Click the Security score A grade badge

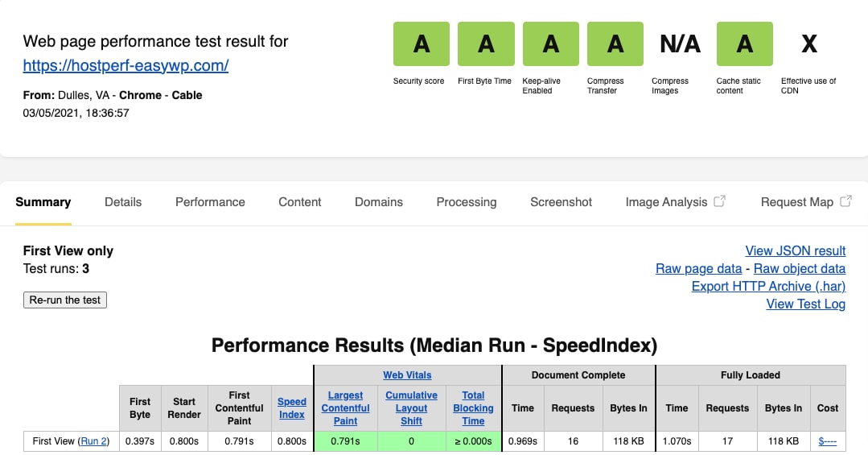[422, 43]
